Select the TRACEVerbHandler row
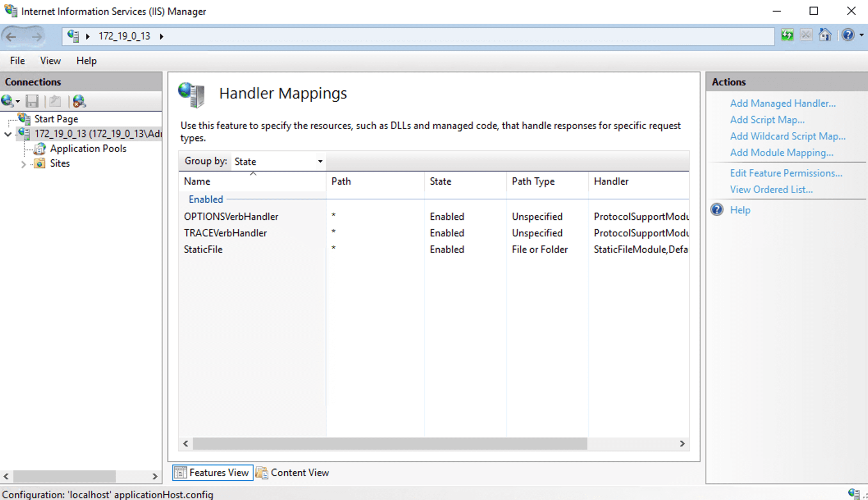This screenshot has width=868, height=500. pos(434,233)
